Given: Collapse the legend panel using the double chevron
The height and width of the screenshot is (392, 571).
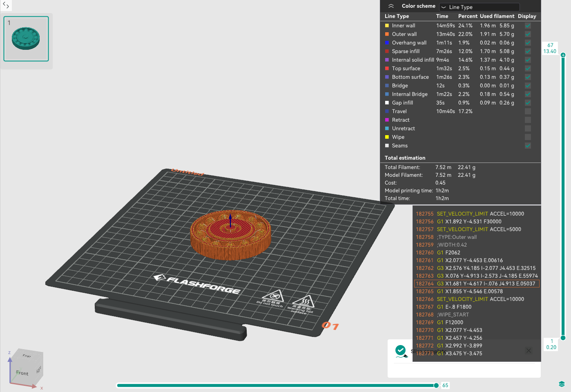Looking at the screenshot, I should tap(391, 6).
